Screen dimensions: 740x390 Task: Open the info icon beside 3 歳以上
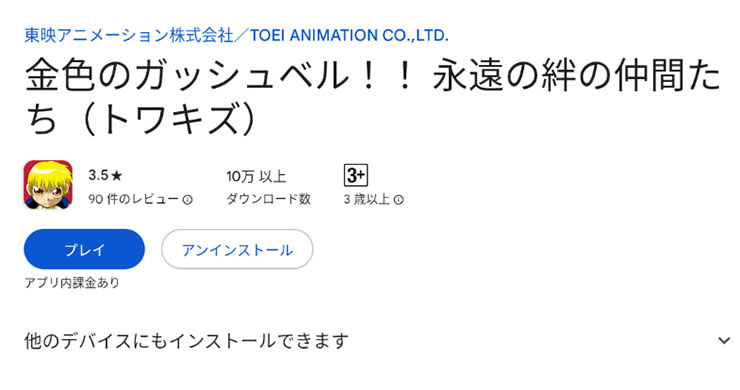[398, 200]
